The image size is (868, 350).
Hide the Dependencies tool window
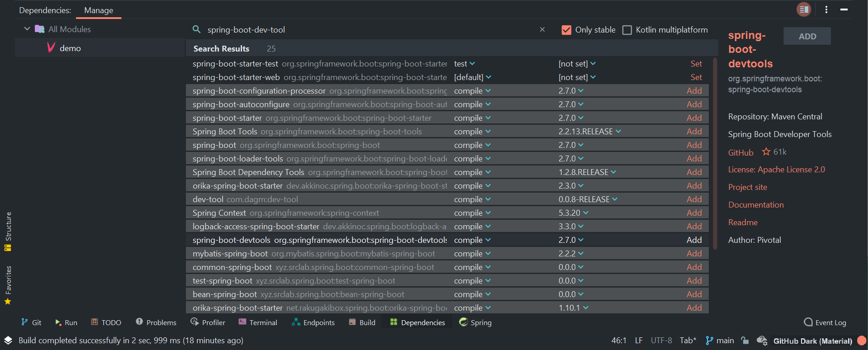click(844, 9)
